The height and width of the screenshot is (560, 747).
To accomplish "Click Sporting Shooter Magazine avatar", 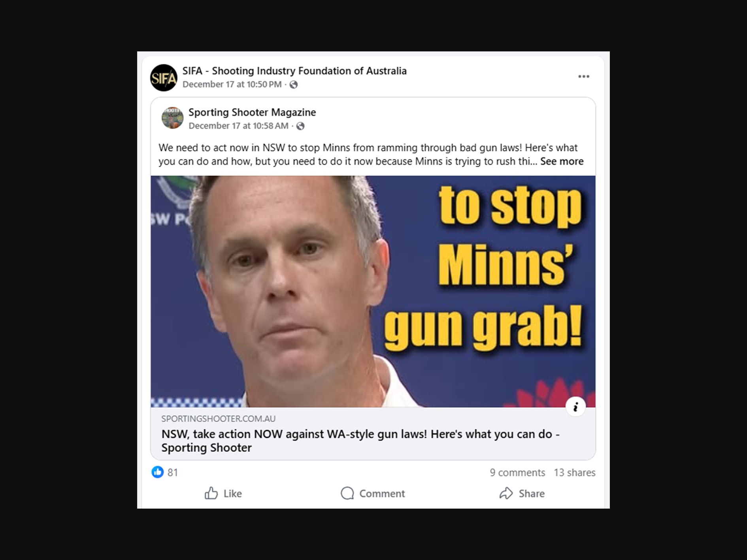I will (172, 118).
